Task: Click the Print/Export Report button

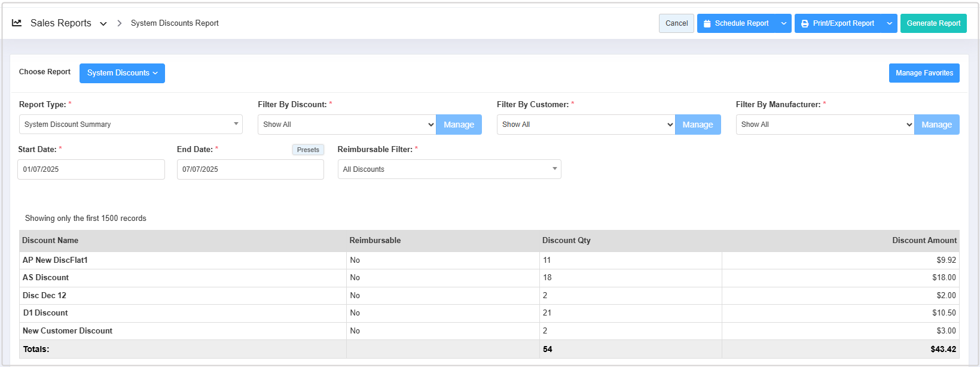Action: (x=837, y=23)
